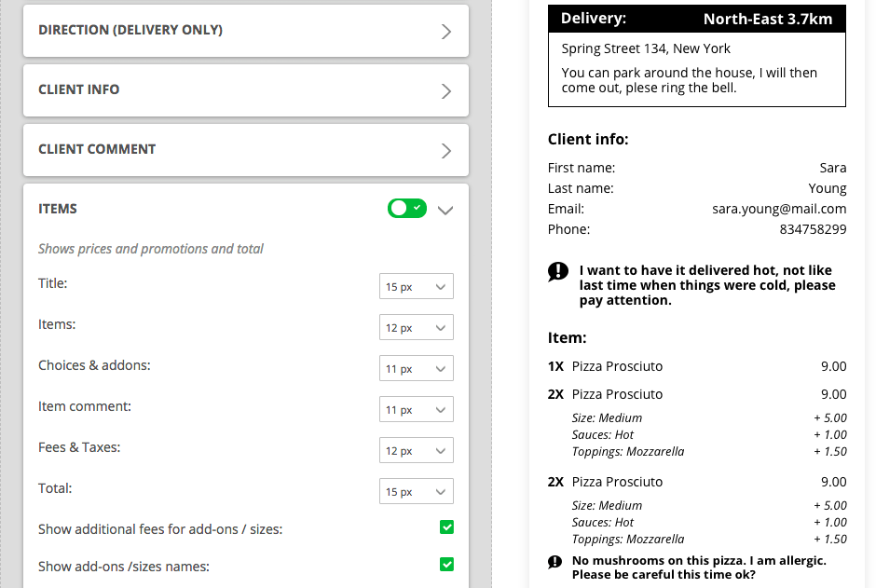
Task: Click the Spring Street 134 address text
Action: (x=646, y=48)
